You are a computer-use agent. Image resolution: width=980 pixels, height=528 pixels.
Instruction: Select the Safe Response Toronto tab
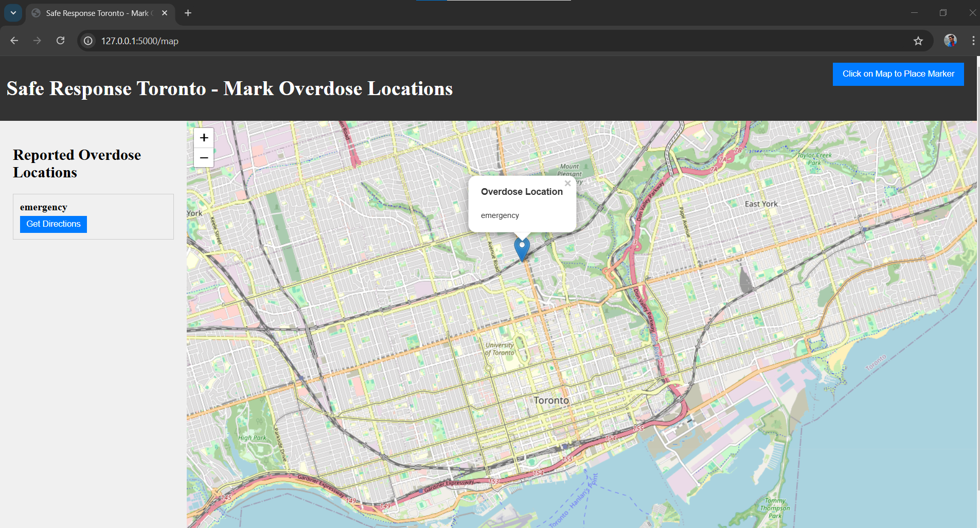(100, 13)
